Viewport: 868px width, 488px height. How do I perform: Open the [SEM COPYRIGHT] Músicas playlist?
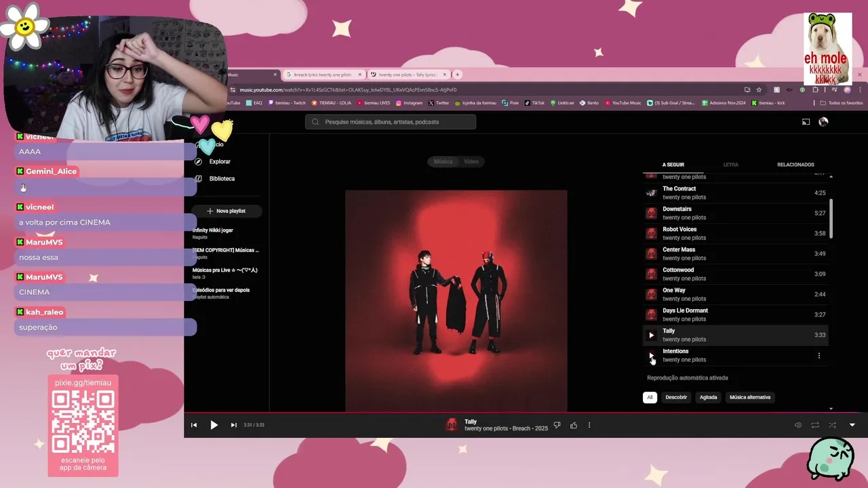point(226,253)
